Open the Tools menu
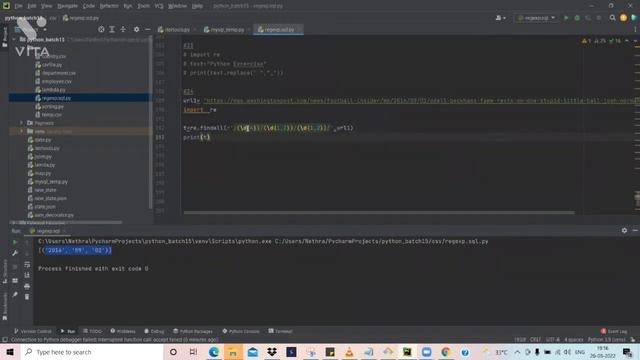Image resolution: width=640 pixels, height=360 pixels. coord(143,6)
